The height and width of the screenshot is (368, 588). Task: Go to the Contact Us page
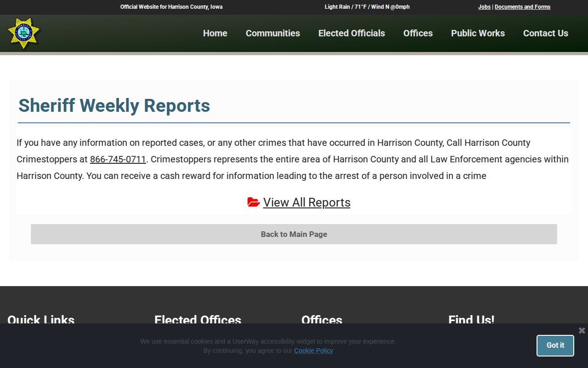[546, 33]
